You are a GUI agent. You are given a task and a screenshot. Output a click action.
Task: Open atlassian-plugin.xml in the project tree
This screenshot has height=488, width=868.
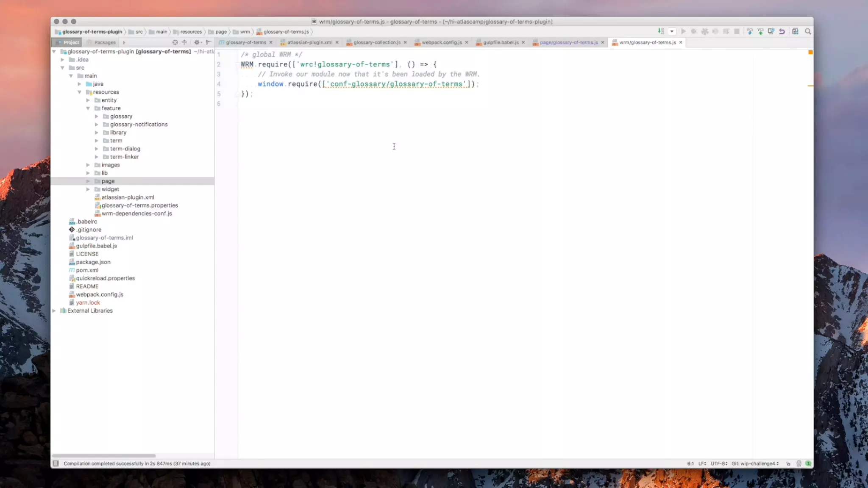(x=128, y=197)
